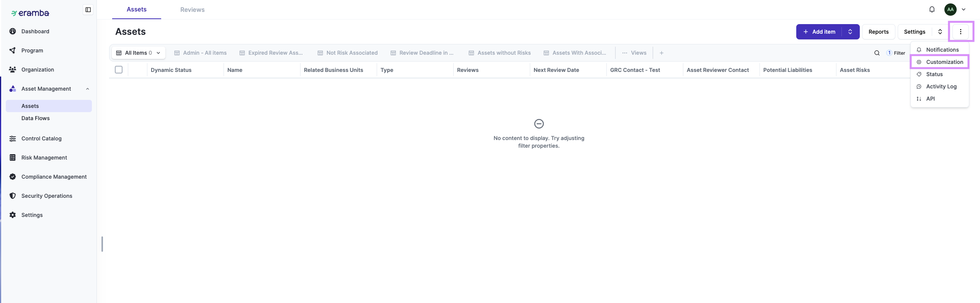Click the Reports button
Image resolution: width=980 pixels, height=303 pixels.
click(878, 32)
